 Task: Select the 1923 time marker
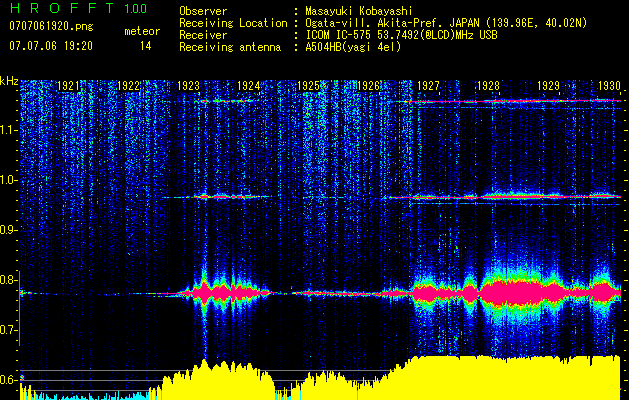(x=188, y=87)
